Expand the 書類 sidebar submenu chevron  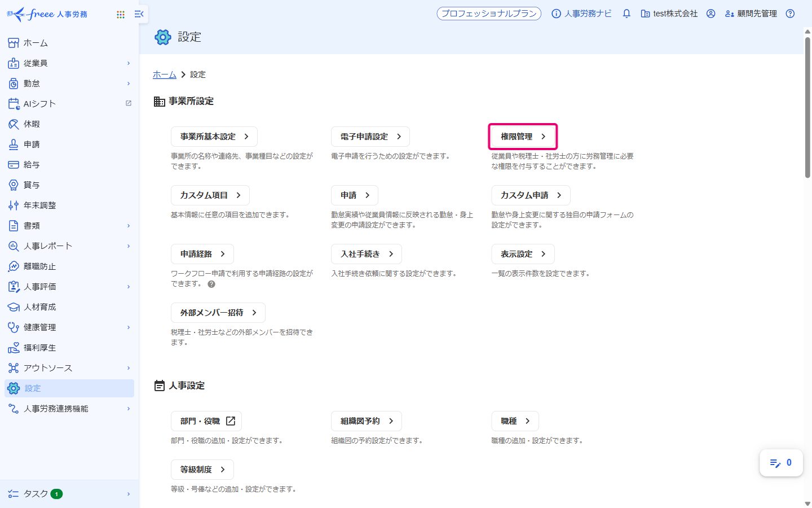click(129, 226)
